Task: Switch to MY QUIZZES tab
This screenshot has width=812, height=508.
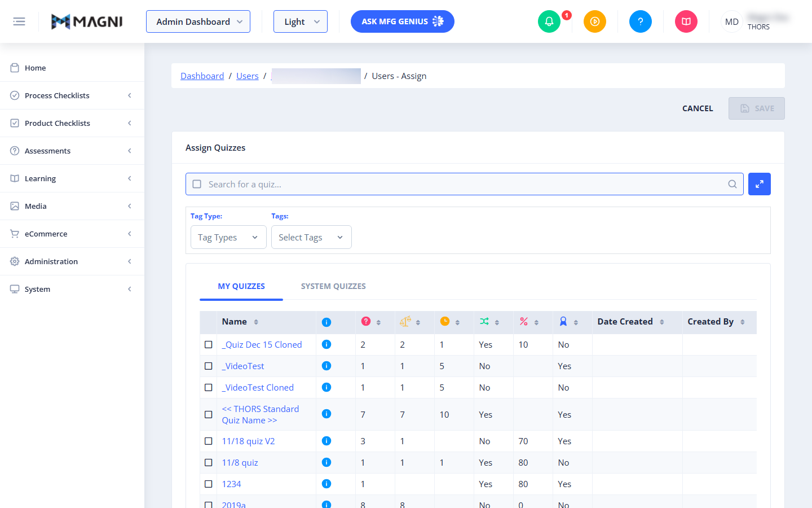Action: click(x=241, y=286)
